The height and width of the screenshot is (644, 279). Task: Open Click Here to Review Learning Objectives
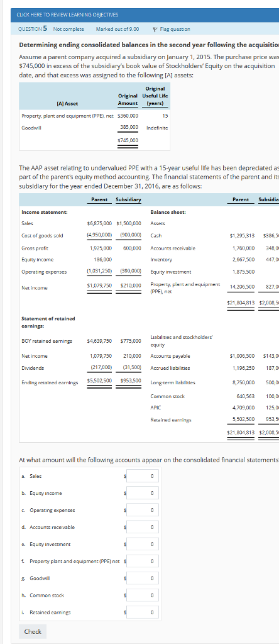pyautogui.click(x=67, y=15)
